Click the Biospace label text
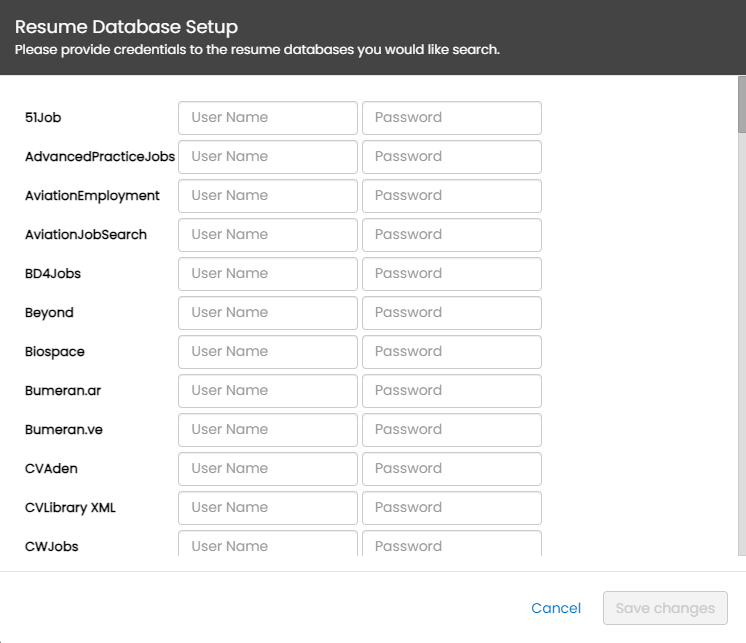 (x=55, y=352)
